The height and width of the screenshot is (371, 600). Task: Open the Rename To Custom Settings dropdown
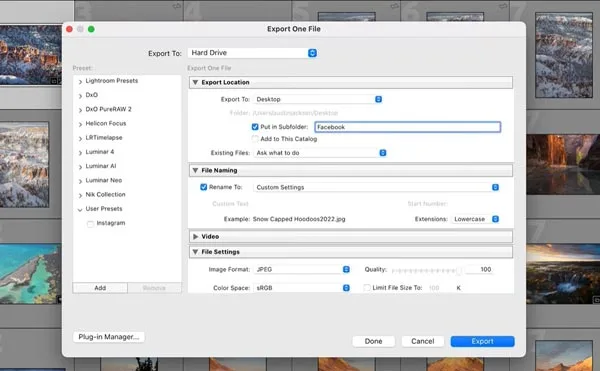(x=376, y=187)
